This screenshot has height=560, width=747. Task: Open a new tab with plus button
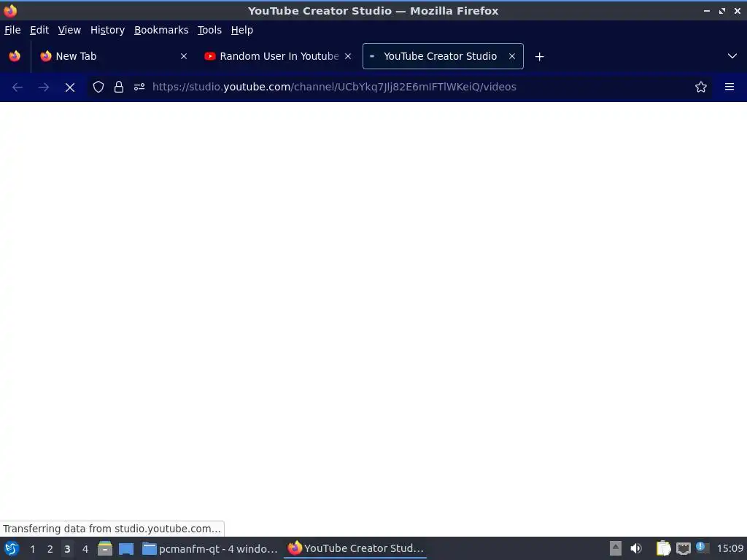(539, 57)
